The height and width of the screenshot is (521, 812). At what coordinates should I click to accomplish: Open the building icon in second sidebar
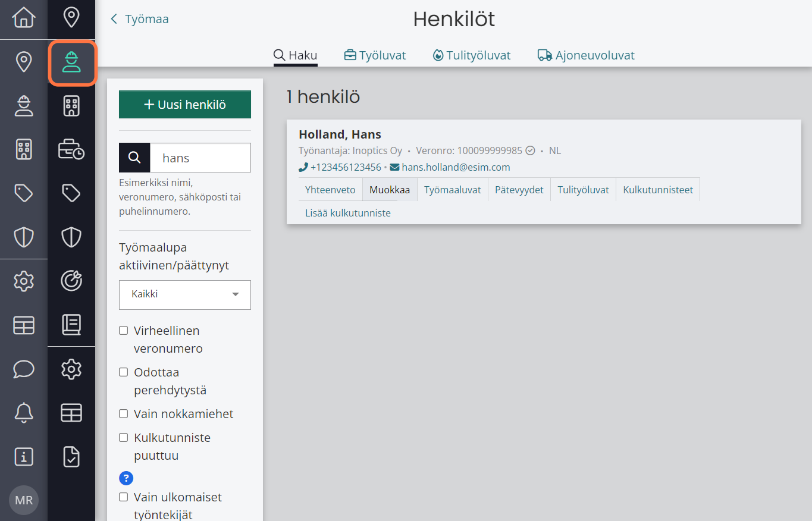click(x=71, y=105)
